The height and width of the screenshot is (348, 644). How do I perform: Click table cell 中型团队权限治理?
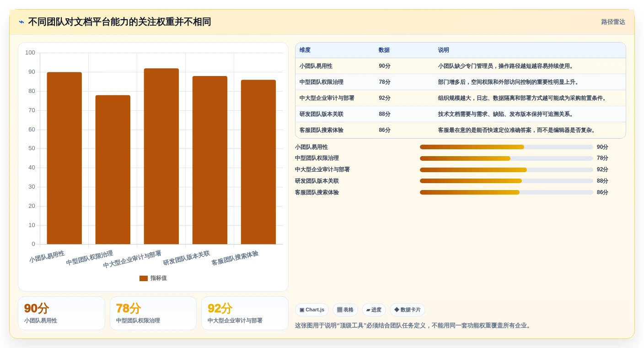point(322,82)
